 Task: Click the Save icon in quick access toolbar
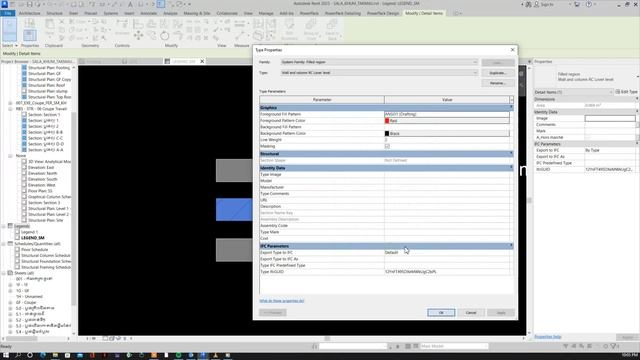[x=29, y=4]
